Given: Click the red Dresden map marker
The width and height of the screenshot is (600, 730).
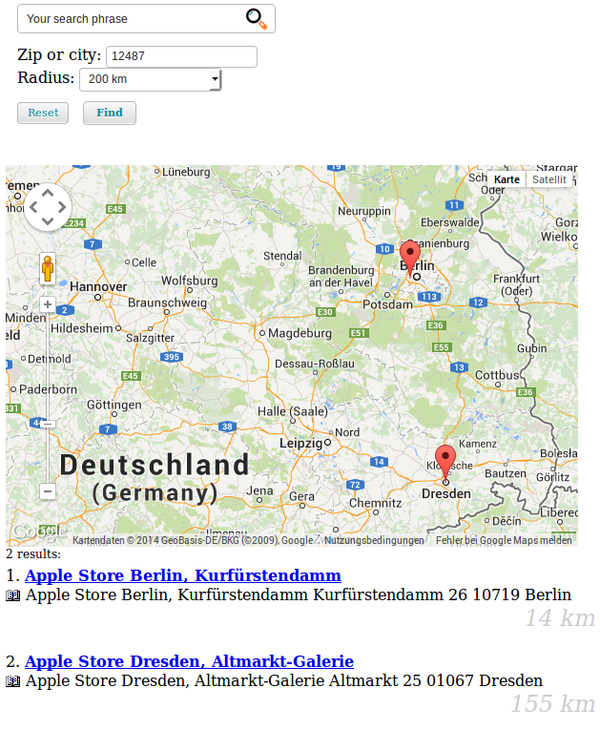Looking at the screenshot, I should (446, 461).
